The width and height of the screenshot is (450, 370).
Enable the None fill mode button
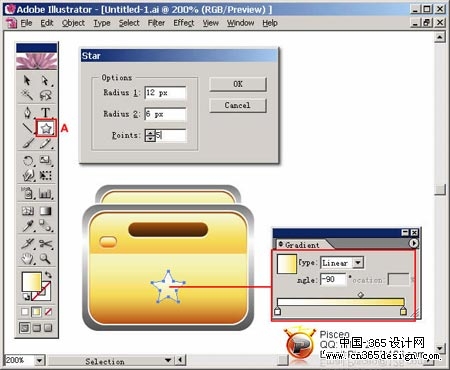[x=48, y=312]
